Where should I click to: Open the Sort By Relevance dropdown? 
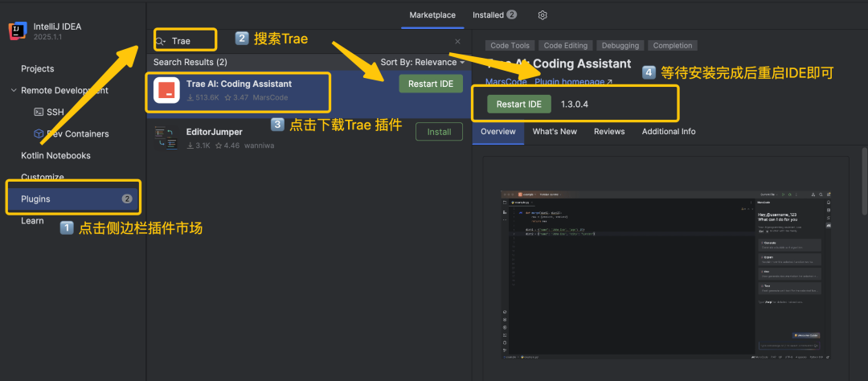coord(423,62)
